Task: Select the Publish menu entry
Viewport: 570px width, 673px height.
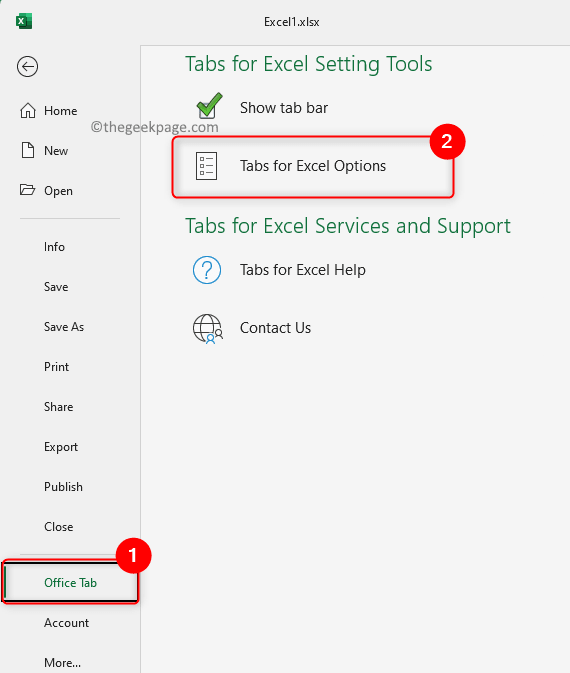Action: point(63,487)
